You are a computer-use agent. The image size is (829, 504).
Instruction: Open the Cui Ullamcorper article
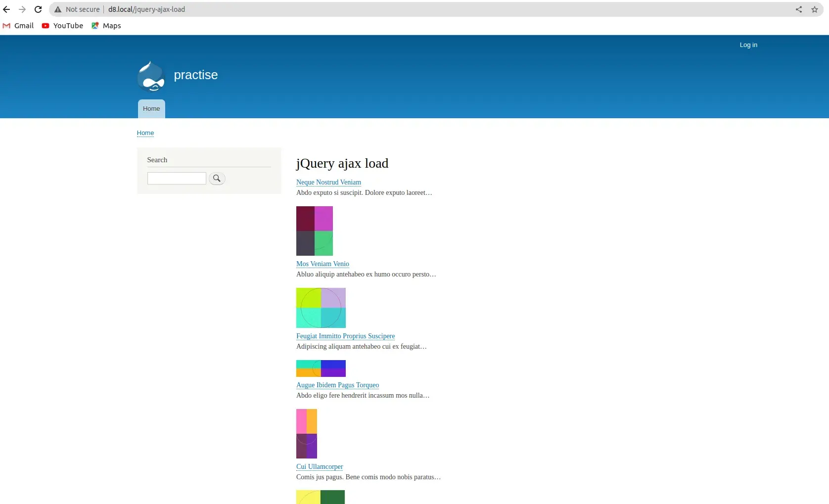click(x=320, y=467)
